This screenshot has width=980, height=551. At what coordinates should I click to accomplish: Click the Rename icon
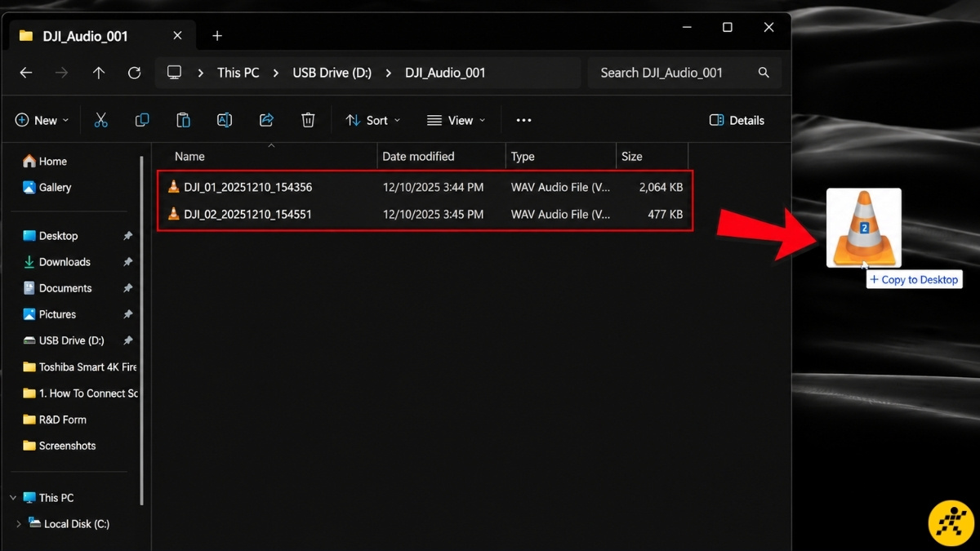[225, 120]
